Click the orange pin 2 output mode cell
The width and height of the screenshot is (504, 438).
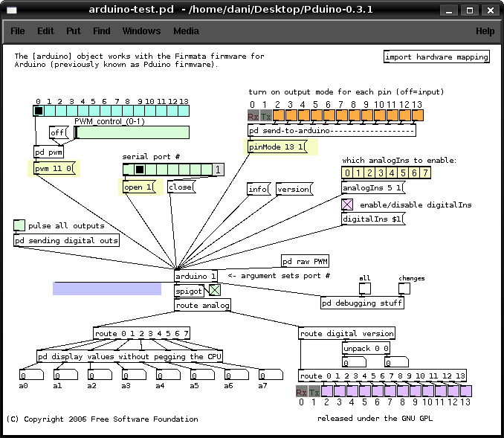point(279,115)
